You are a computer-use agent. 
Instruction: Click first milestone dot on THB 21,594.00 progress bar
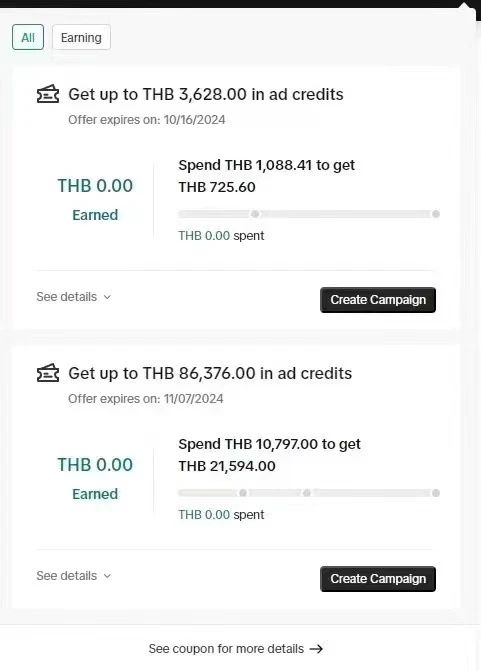click(243, 493)
